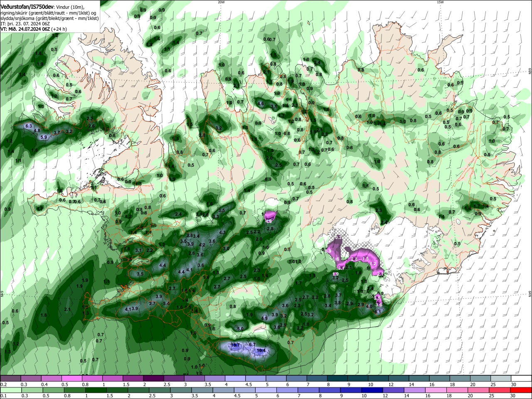The image size is (532, 399).
Task: Click the 10.4 precipitation value on the map
Action: click(x=261, y=350)
